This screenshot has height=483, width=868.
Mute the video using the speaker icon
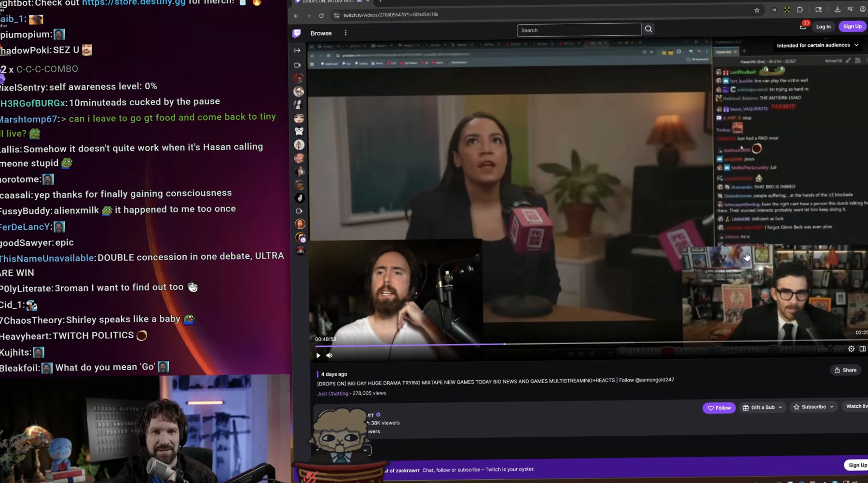pyautogui.click(x=330, y=355)
